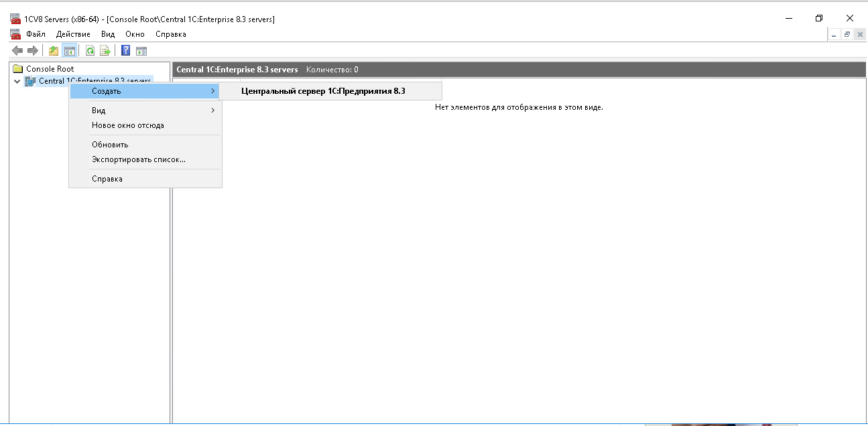
Task: Select the Console Root tree item
Action: tap(50, 69)
